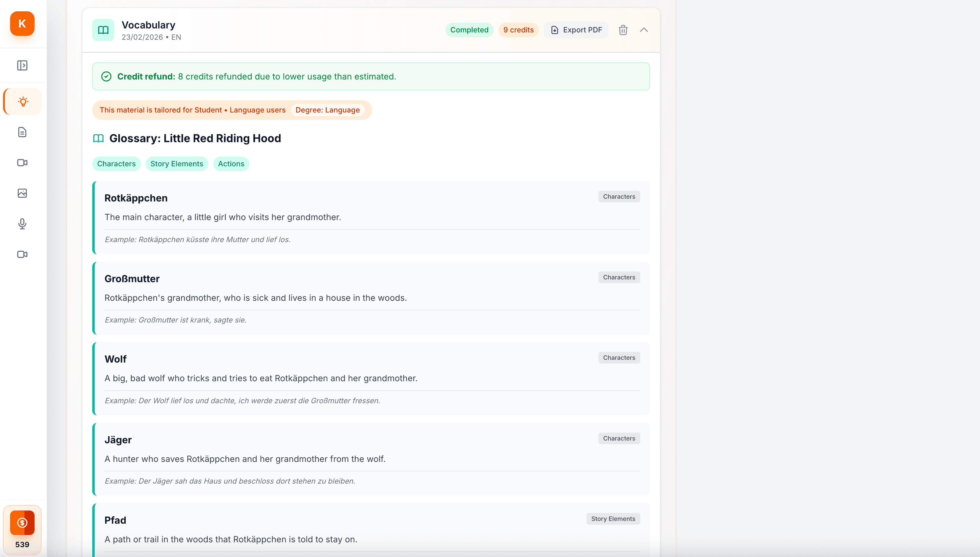The width and height of the screenshot is (980, 557).
Task: Collapse the Vocabulary card with the chevron
Action: coord(644,30)
